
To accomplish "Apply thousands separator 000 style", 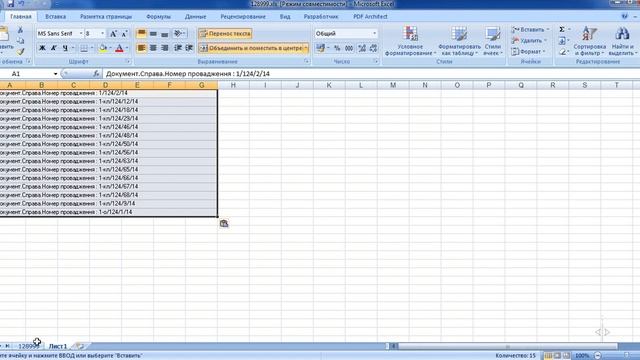I will click(x=349, y=48).
